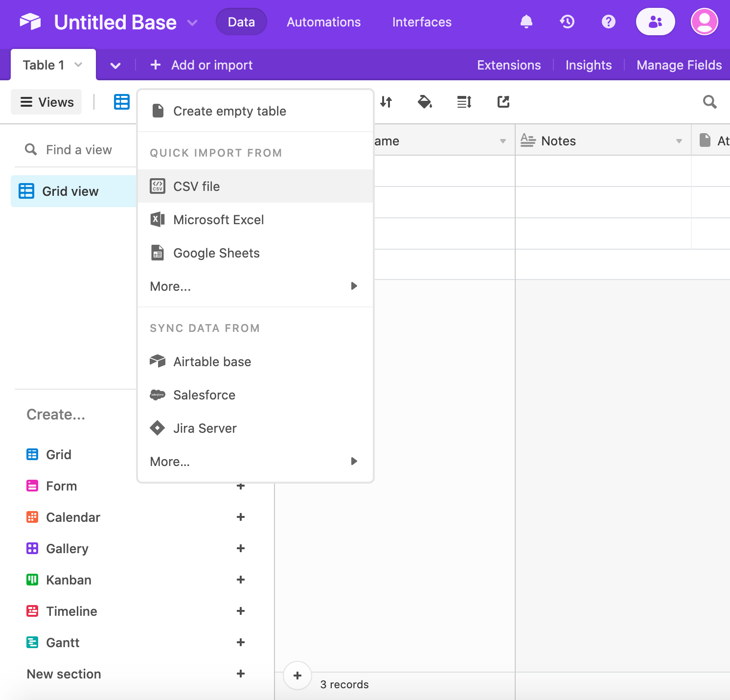Open the notifications bell

[526, 22]
